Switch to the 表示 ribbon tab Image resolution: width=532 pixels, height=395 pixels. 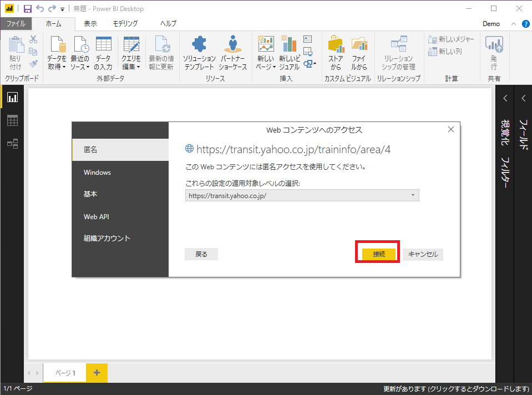90,24
